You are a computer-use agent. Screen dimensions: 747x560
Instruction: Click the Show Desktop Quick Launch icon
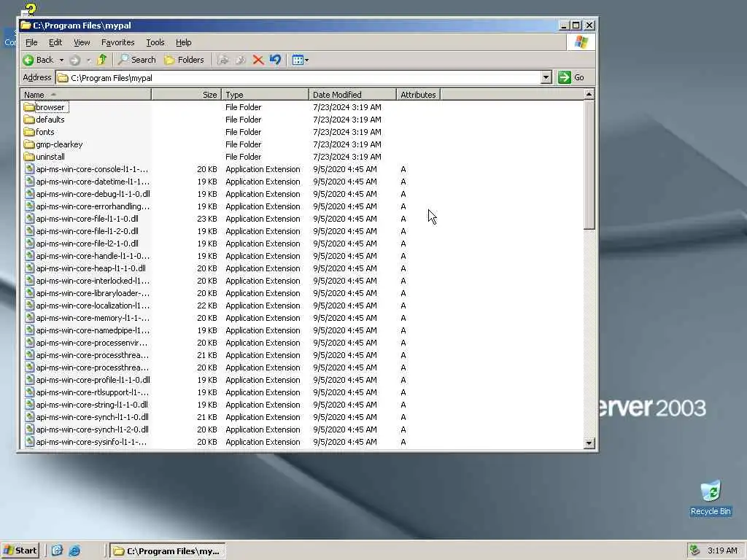click(x=57, y=551)
